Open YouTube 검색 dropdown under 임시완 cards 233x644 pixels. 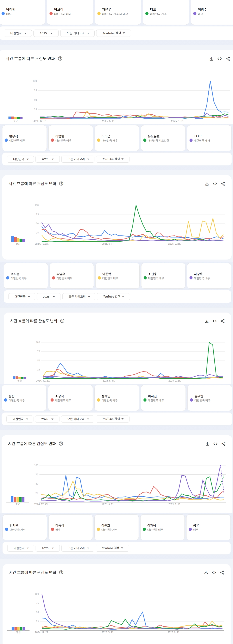click(x=113, y=548)
